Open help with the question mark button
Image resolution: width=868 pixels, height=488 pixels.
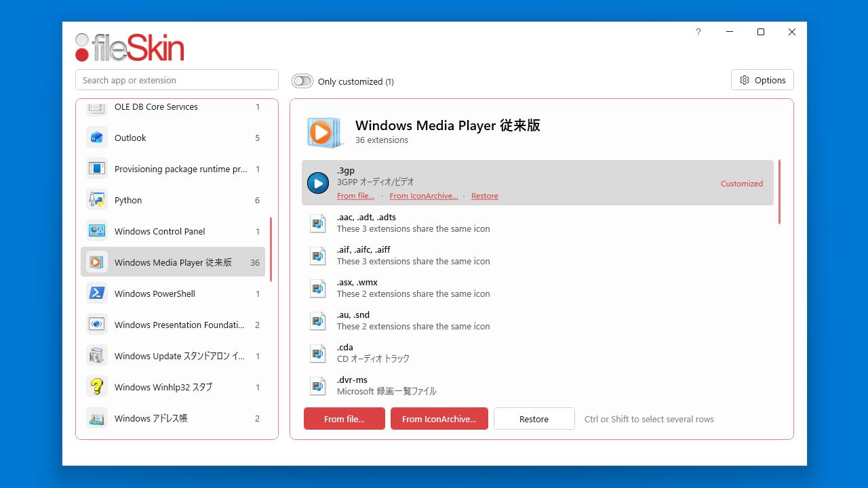pyautogui.click(x=698, y=32)
